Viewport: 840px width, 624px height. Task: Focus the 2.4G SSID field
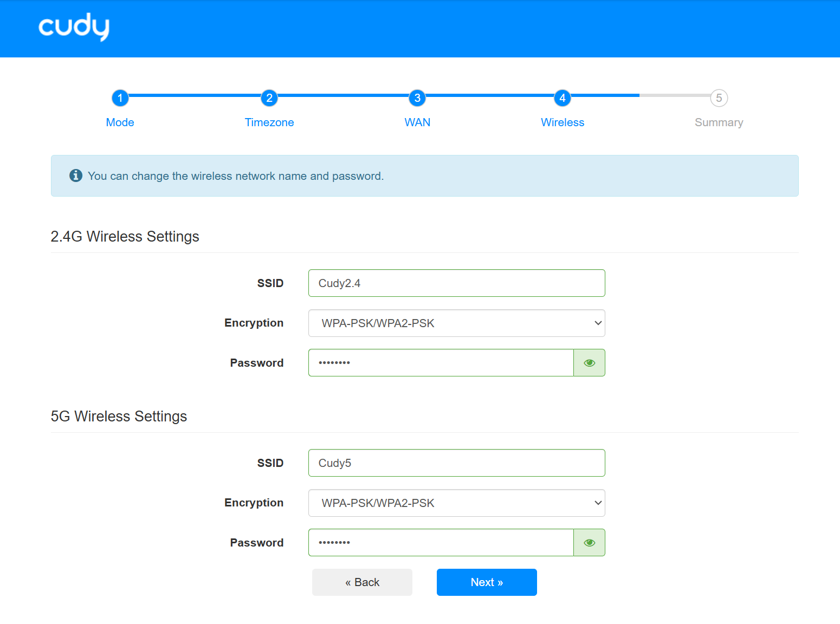456,283
